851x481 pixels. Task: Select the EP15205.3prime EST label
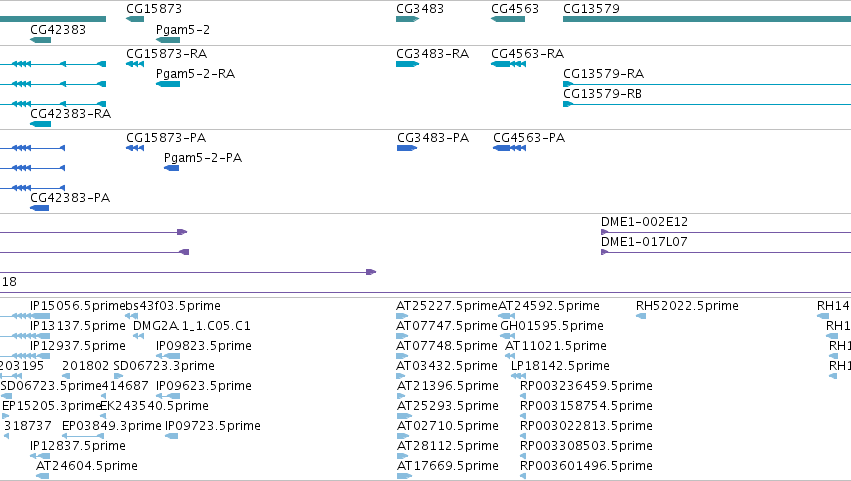(52, 406)
